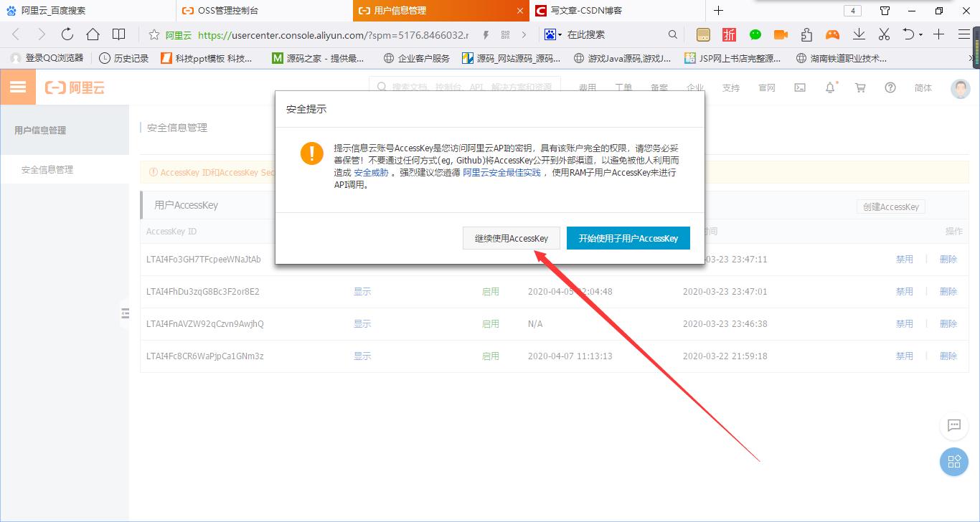This screenshot has height=522, width=980.
Task: Focus the browser address bar URL
Action: tap(333, 34)
